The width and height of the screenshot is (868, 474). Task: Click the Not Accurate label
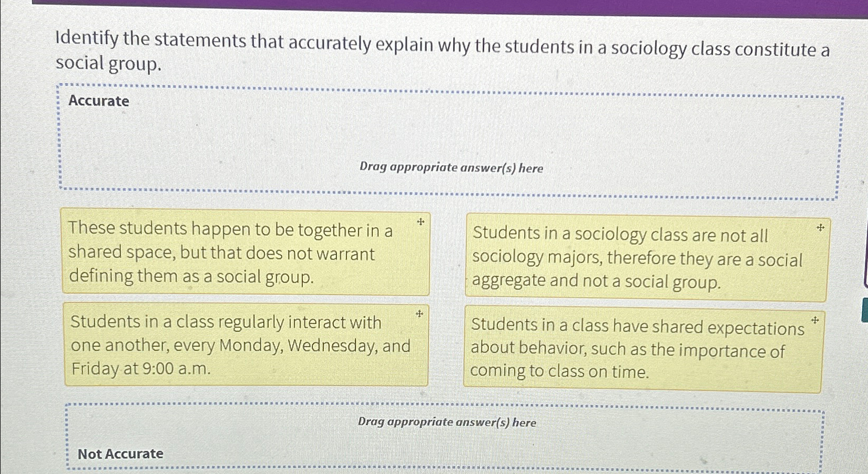[x=121, y=453]
